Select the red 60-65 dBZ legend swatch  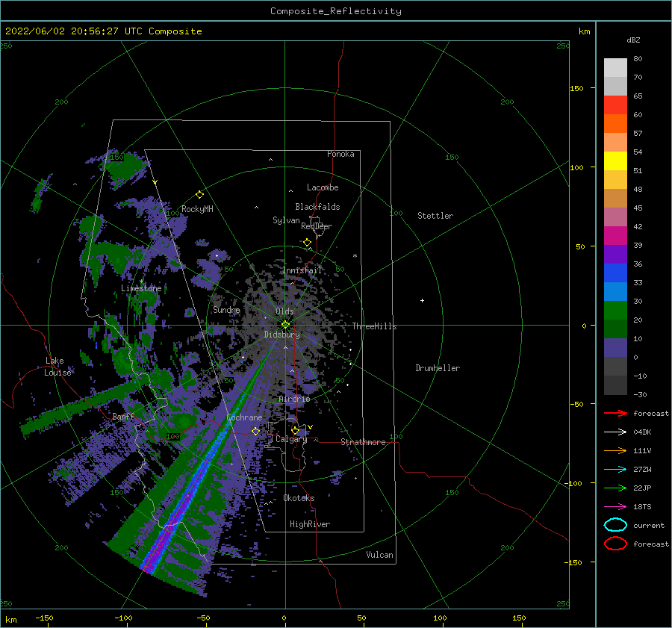coord(615,105)
